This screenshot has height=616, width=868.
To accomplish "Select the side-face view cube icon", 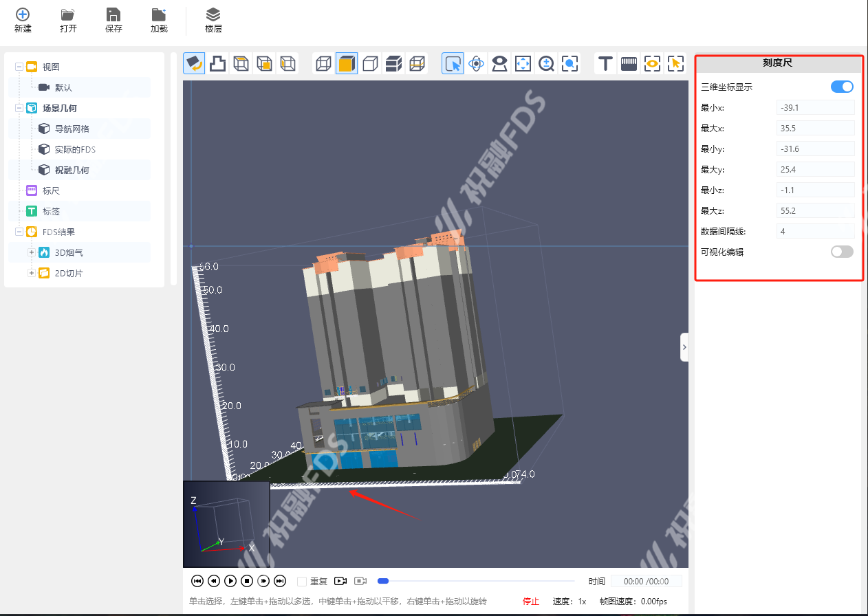I will tap(287, 64).
